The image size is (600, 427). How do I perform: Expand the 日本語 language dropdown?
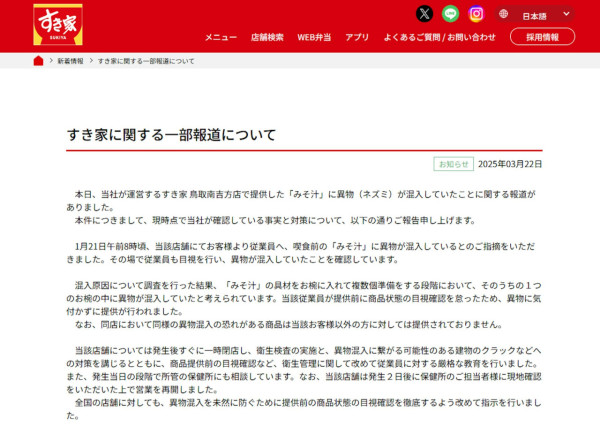click(x=535, y=14)
